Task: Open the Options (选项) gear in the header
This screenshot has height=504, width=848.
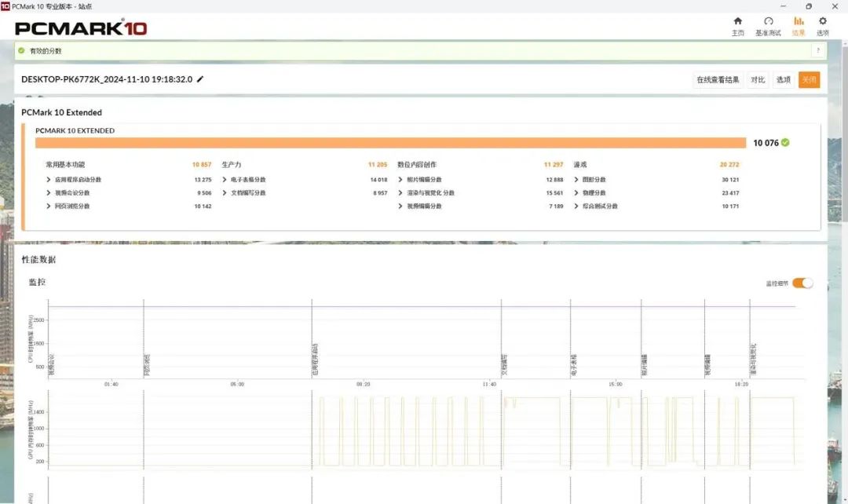Action: coord(823,26)
